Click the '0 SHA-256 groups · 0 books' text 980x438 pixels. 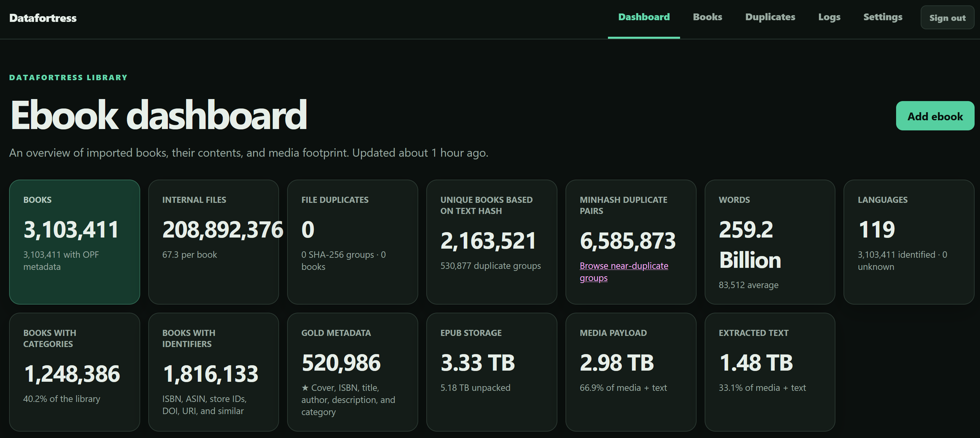[x=343, y=260]
